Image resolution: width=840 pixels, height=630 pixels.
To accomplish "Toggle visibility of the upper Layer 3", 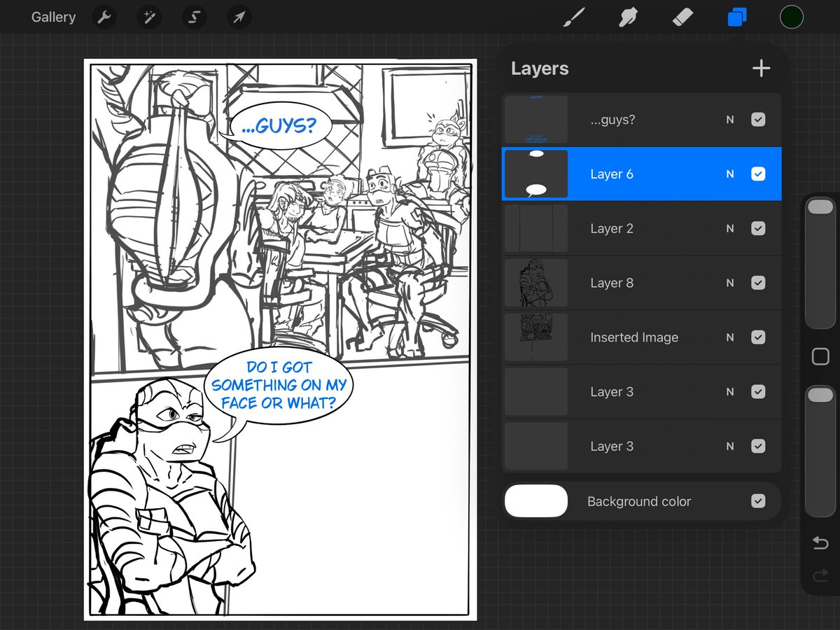I will point(758,392).
